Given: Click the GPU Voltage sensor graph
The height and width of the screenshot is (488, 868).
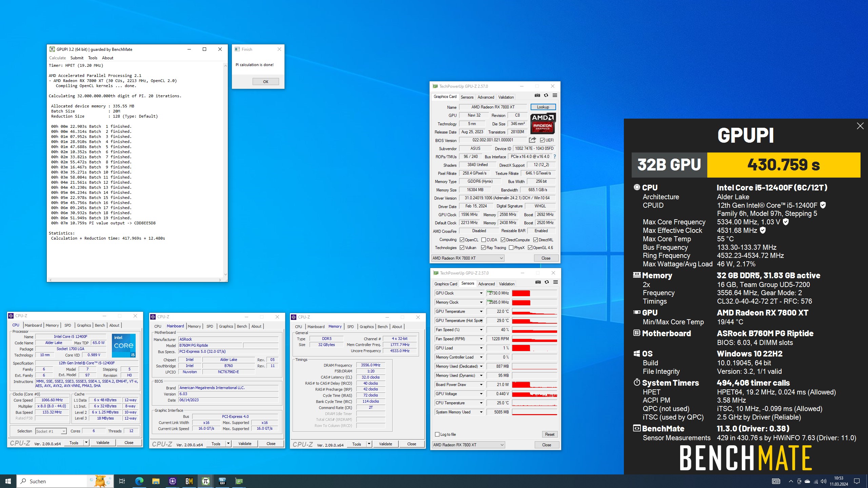Looking at the screenshot, I should point(534,394).
